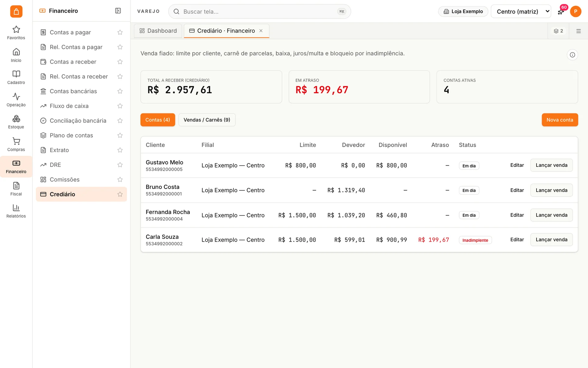Viewport: 588px width, 368px height.
Task: Toggle favorite star for DRE
Action: (120, 165)
